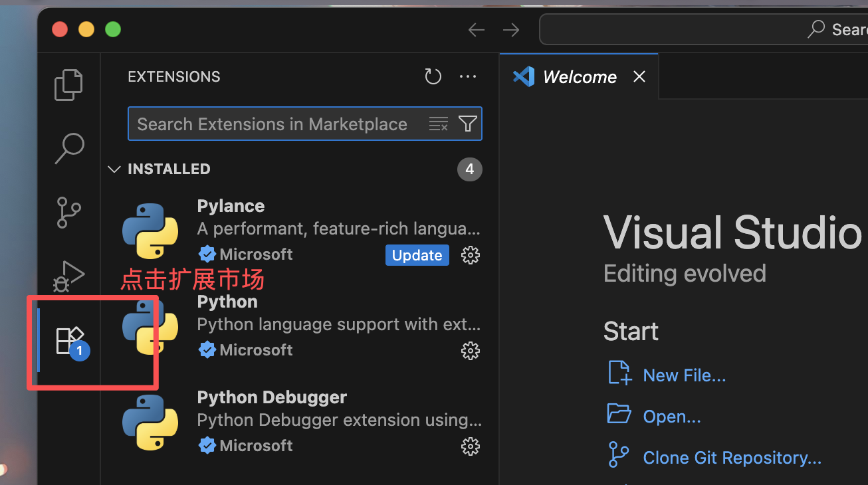This screenshot has width=868, height=485.
Task: Close the Welcome tab
Action: pyautogui.click(x=639, y=77)
